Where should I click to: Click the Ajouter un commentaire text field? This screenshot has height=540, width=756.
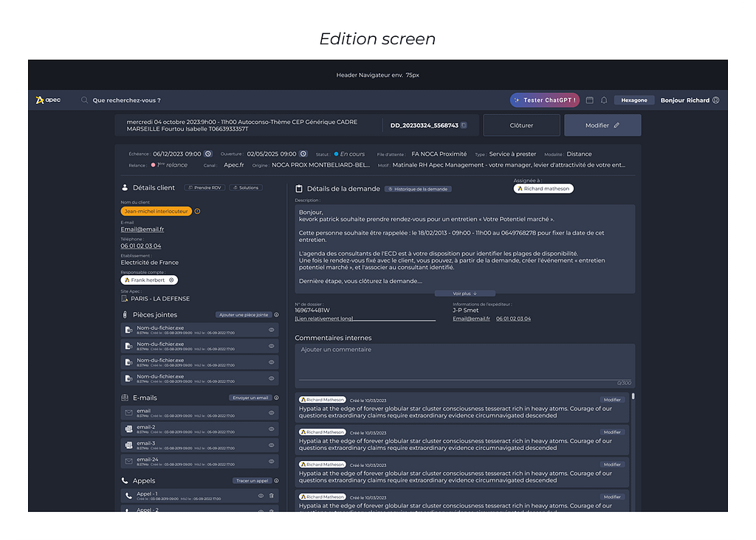tap(464, 361)
